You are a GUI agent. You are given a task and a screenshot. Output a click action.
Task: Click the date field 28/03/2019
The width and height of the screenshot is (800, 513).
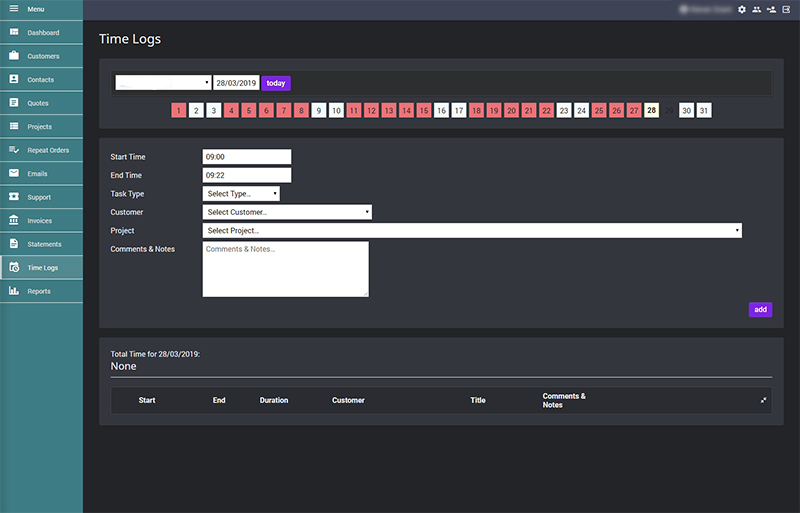[x=236, y=83]
